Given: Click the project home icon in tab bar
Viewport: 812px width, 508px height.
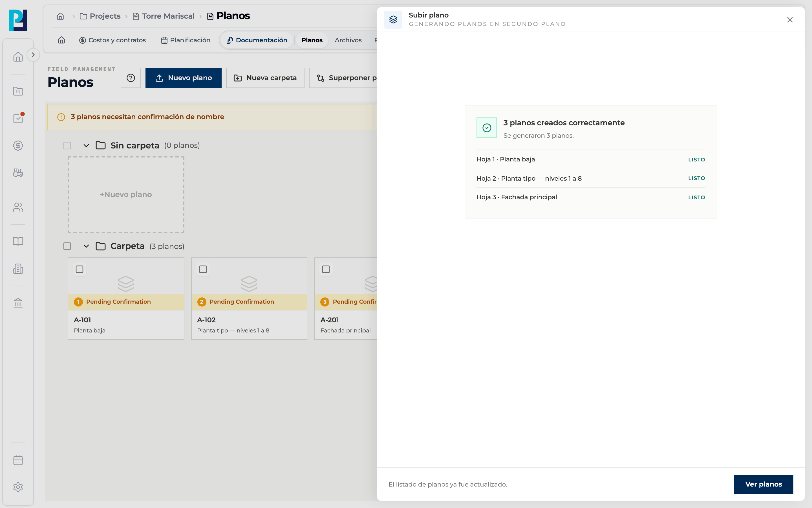Looking at the screenshot, I should click(x=61, y=40).
